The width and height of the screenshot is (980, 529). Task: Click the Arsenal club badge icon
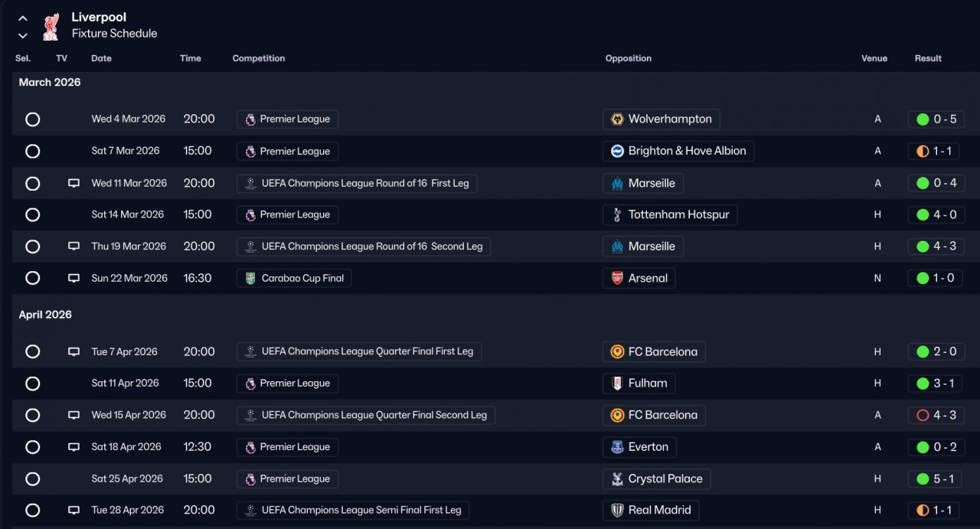617,279
